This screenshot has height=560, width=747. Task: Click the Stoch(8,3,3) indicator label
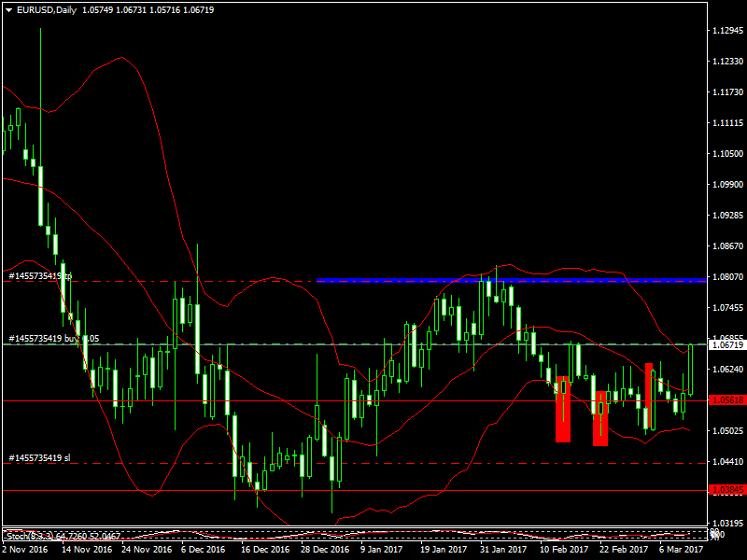tap(63, 536)
